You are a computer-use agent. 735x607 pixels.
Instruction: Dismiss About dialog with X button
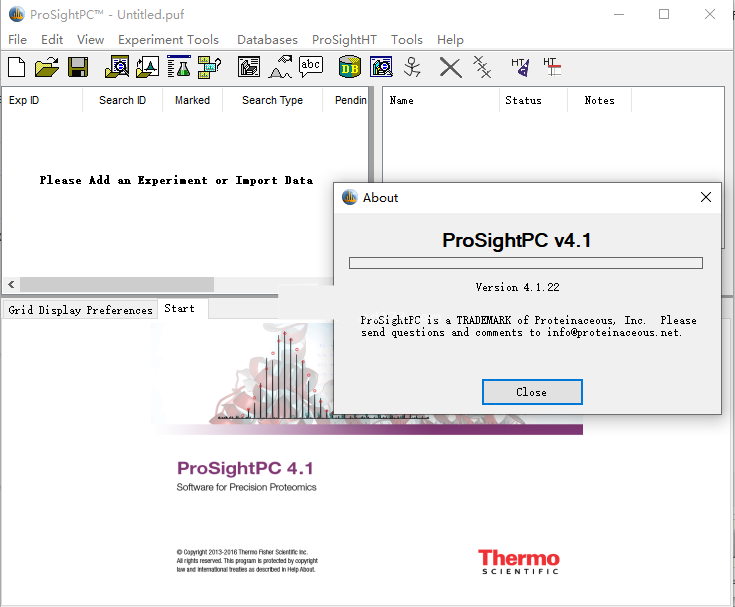706,197
